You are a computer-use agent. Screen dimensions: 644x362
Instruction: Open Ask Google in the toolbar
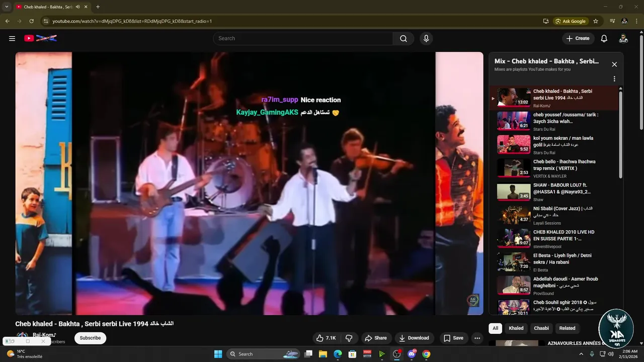[571, 21]
